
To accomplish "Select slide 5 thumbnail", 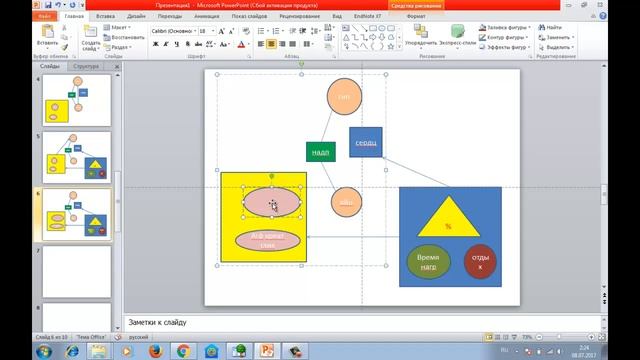I will click(77, 158).
